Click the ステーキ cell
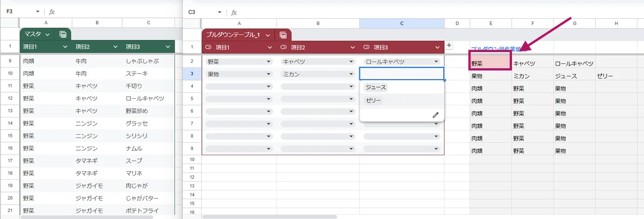 (x=149, y=74)
